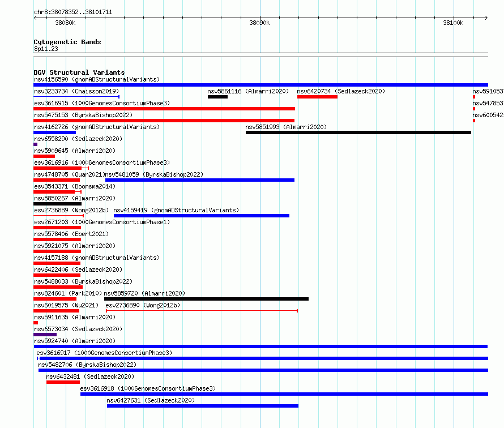The height and width of the screenshot is (428, 504).
Task: Click the nsv5578406 (Ebert2021) label
Action: click(x=71, y=234)
